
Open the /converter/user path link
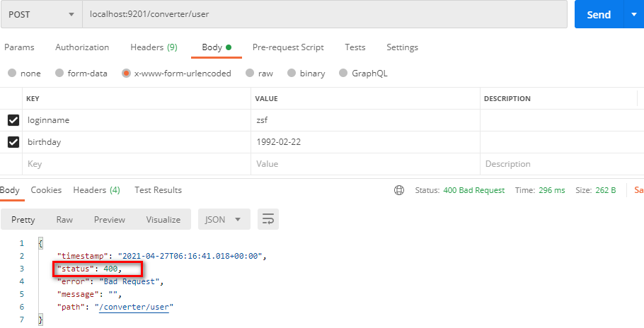[x=134, y=307]
